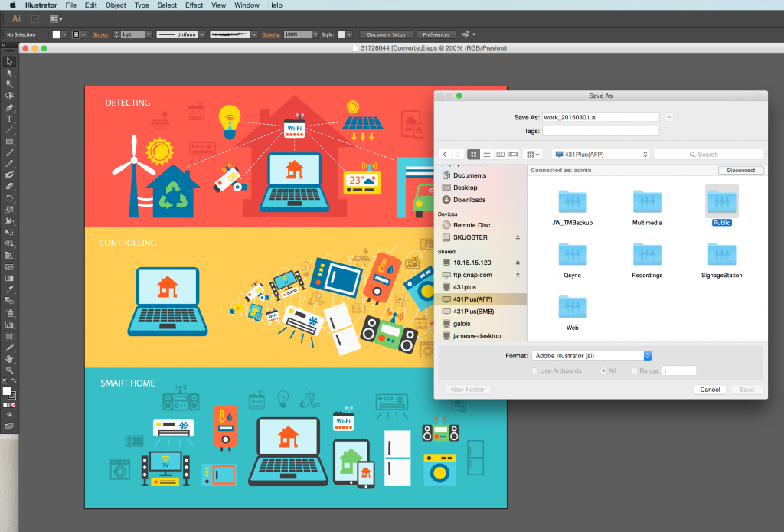The image size is (784, 532).
Task: Switch file browser to column view
Action: pos(501,155)
